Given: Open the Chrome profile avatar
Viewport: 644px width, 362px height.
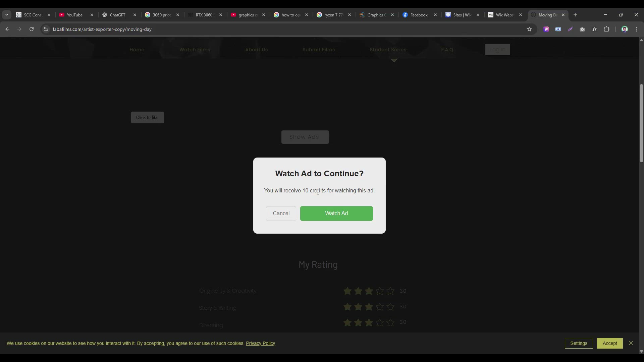Looking at the screenshot, I should 625,29.
